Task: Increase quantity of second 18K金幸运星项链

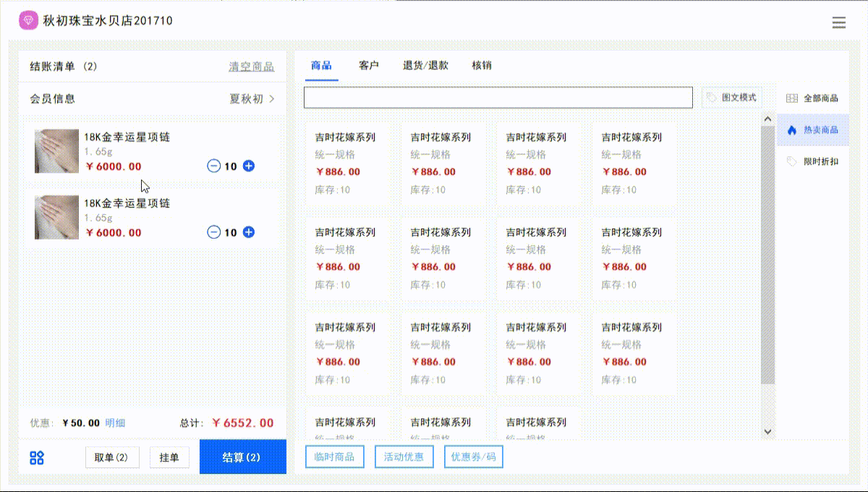Action: (x=249, y=232)
